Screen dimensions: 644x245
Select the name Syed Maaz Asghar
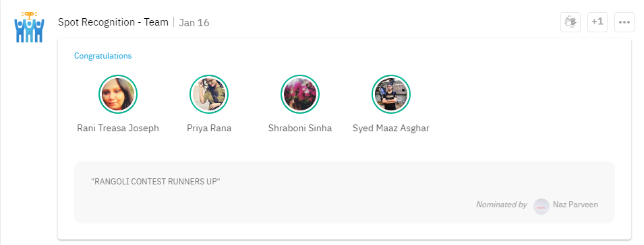pos(391,129)
